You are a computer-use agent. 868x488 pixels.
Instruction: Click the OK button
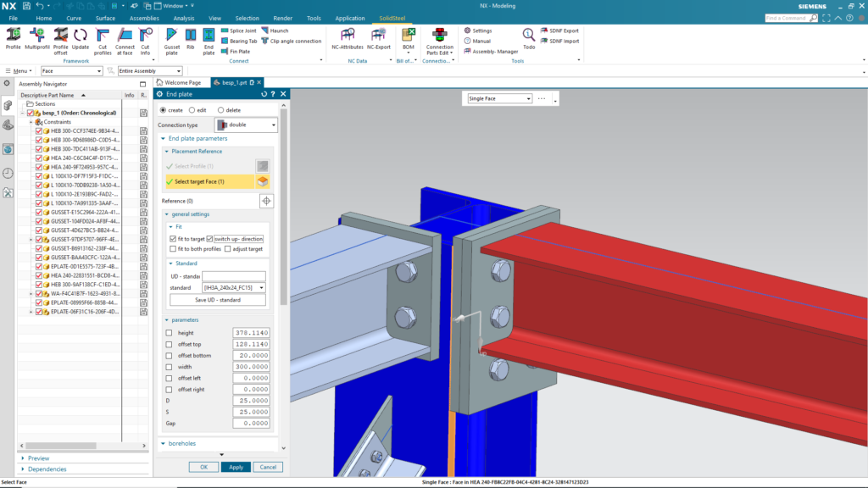pyautogui.click(x=203, y=467)
